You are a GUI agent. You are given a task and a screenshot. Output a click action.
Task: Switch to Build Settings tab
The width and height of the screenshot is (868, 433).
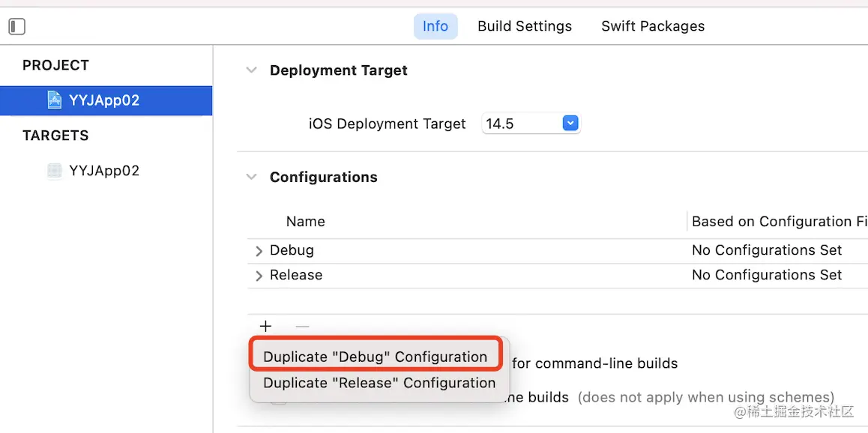[x=525, y=26]
